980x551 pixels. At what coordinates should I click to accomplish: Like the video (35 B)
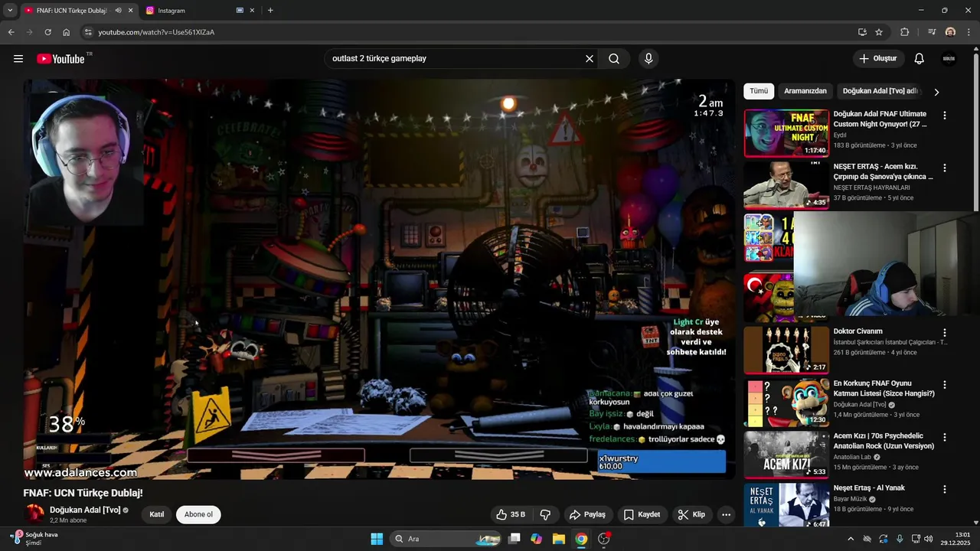pos(511,514)
